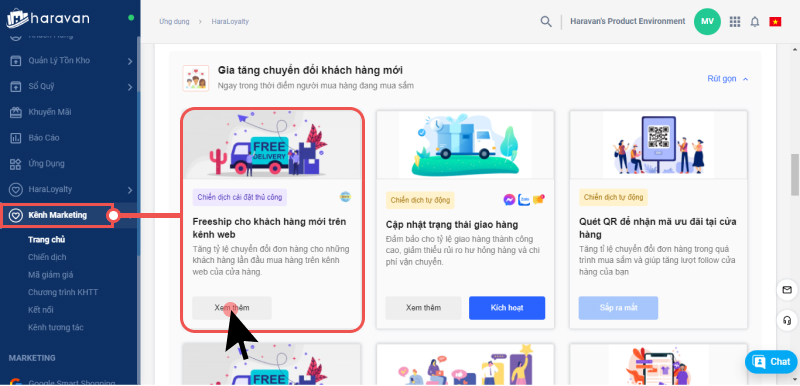Click the web channel icon on Freeship card
The height and width of the screenshot is (386, 800).
(x=345, y=197)
